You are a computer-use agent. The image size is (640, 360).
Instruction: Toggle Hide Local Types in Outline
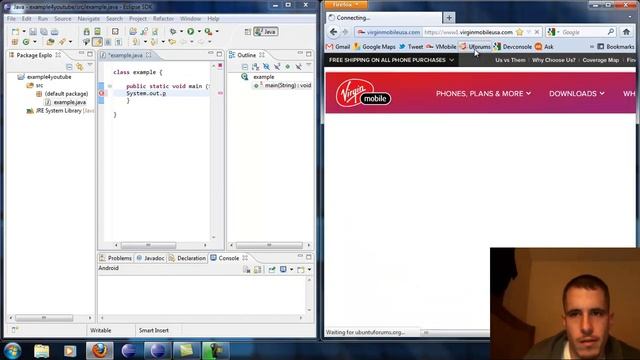(x=298, y=67)
